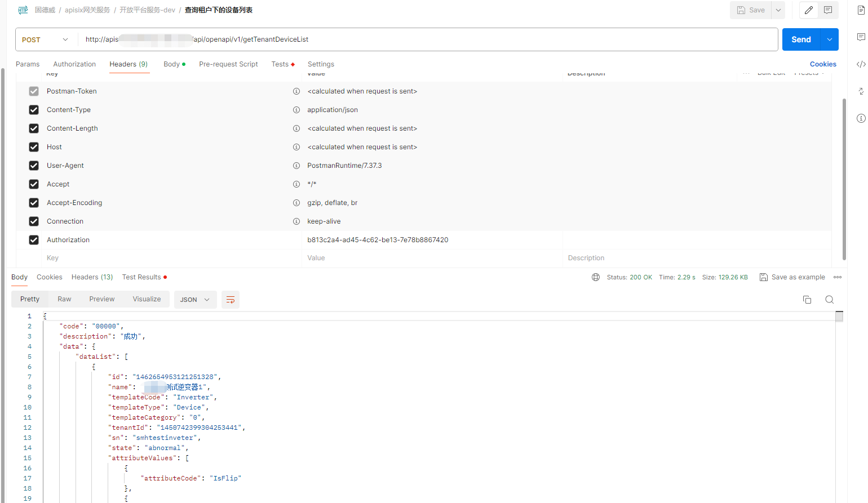Toggle the User-Agent header checkbox
This screenshot has height=503, width=868.
click(34, 166)
